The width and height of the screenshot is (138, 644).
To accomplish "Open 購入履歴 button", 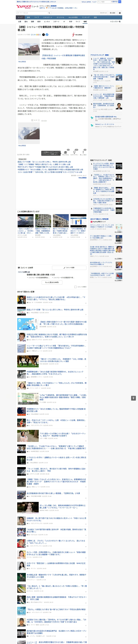I will (x=112, y=13).
